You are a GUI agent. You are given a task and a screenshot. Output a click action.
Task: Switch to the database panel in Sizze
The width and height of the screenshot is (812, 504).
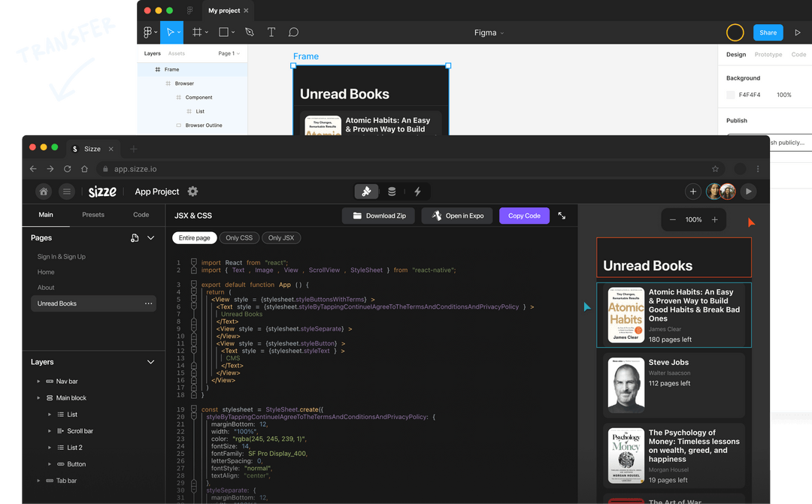pyautogui.click(x=391, y=192)
